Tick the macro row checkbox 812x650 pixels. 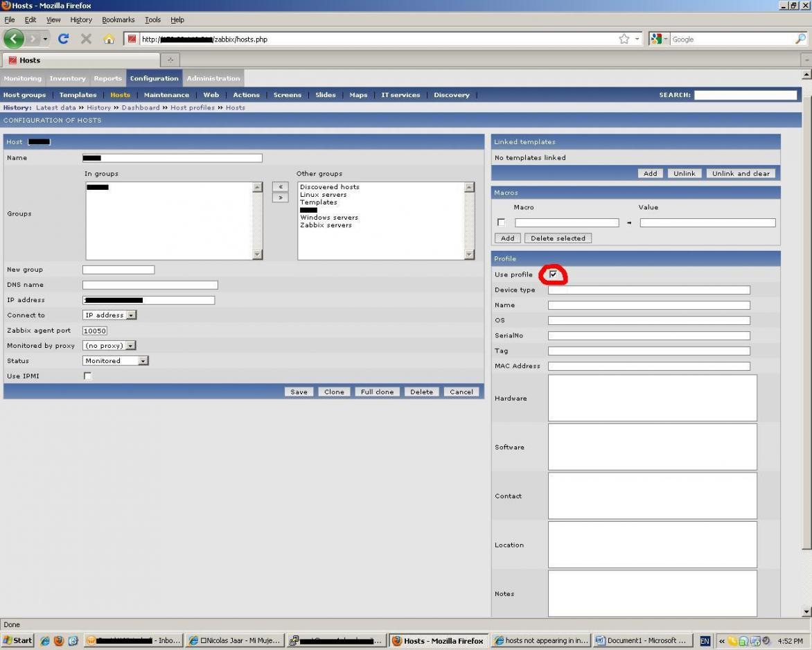pyautogui.click(x=501, y=222)
